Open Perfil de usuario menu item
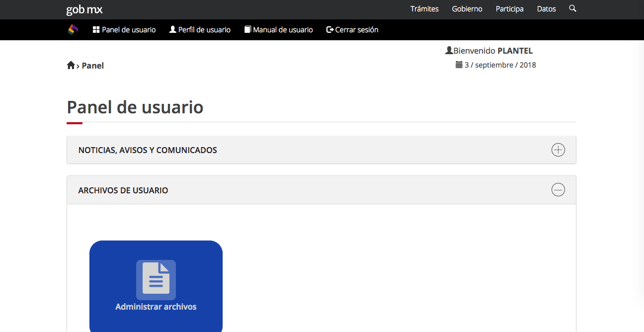This screenshot has width=644, height=332. pos(200,30)
